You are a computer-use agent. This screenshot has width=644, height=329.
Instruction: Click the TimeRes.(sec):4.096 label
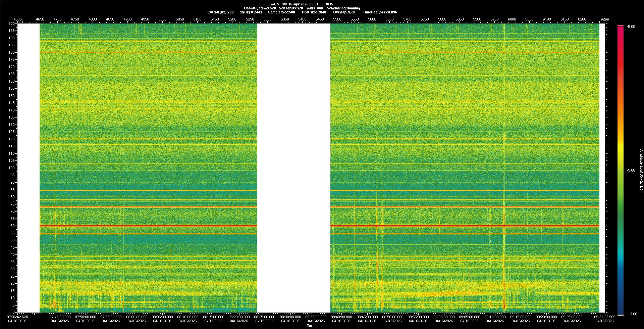pyautogui.click(x=380, y=12)
